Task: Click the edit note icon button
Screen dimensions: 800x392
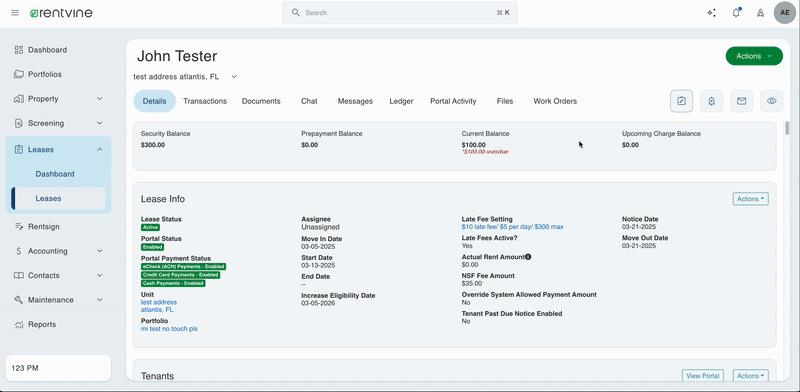Action: tap(681, 101)
